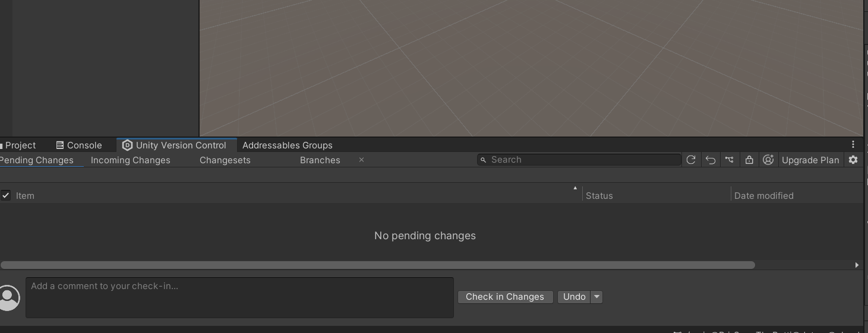Show the Incoming Changes tab
This screenshot has height=333, width=868.
pyautogui.click(x=131, y=160)
